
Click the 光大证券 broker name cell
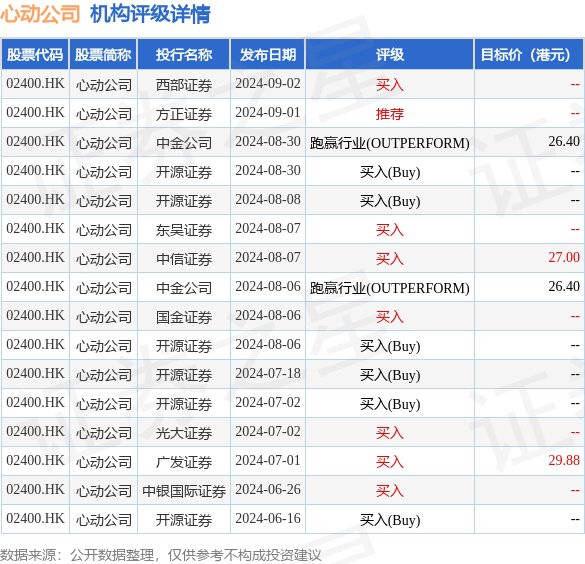point(184,433)
